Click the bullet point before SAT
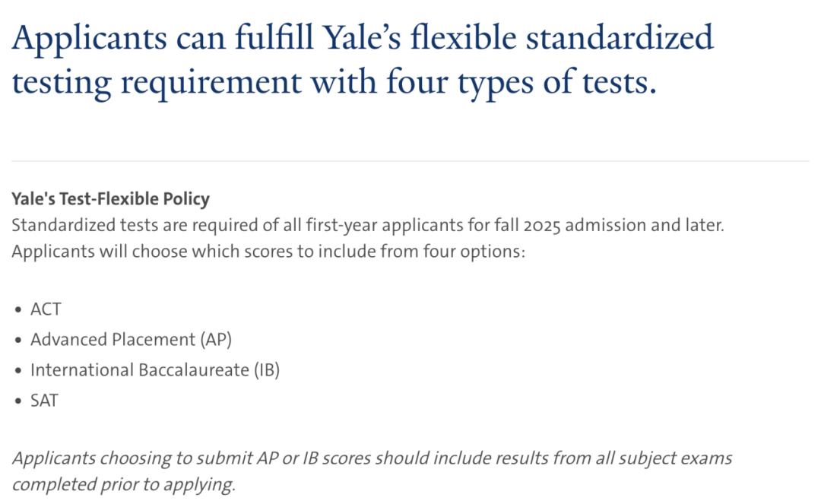Screen dimensions: 821x504 pos(19,401)
